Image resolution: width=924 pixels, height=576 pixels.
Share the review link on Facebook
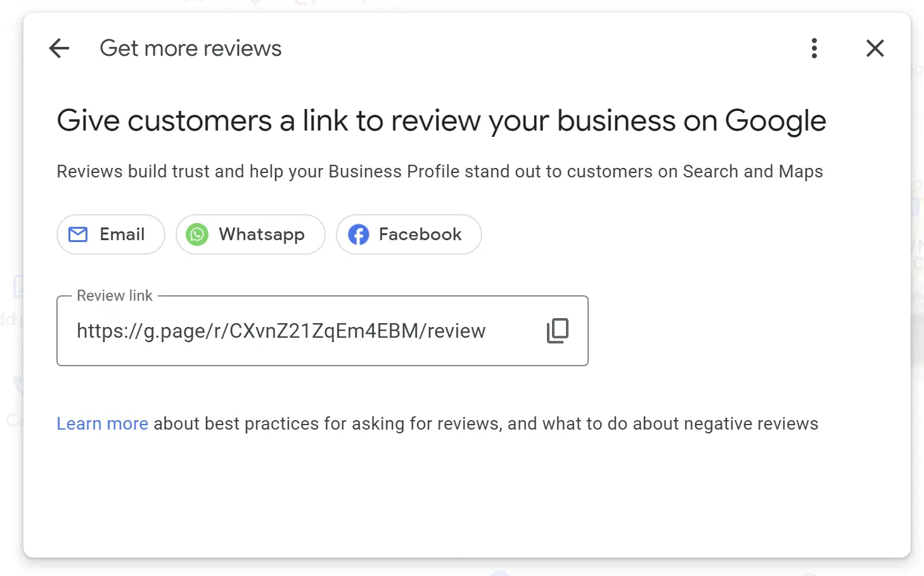point(408,234)
